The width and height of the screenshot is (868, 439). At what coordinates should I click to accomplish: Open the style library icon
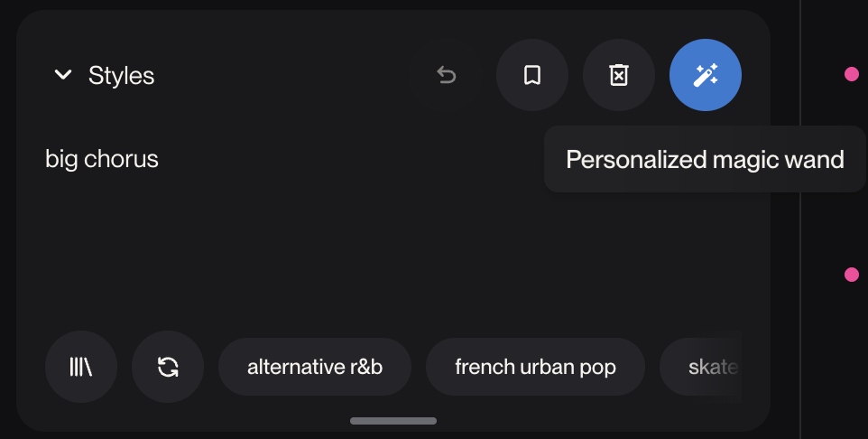coord(81,367)
